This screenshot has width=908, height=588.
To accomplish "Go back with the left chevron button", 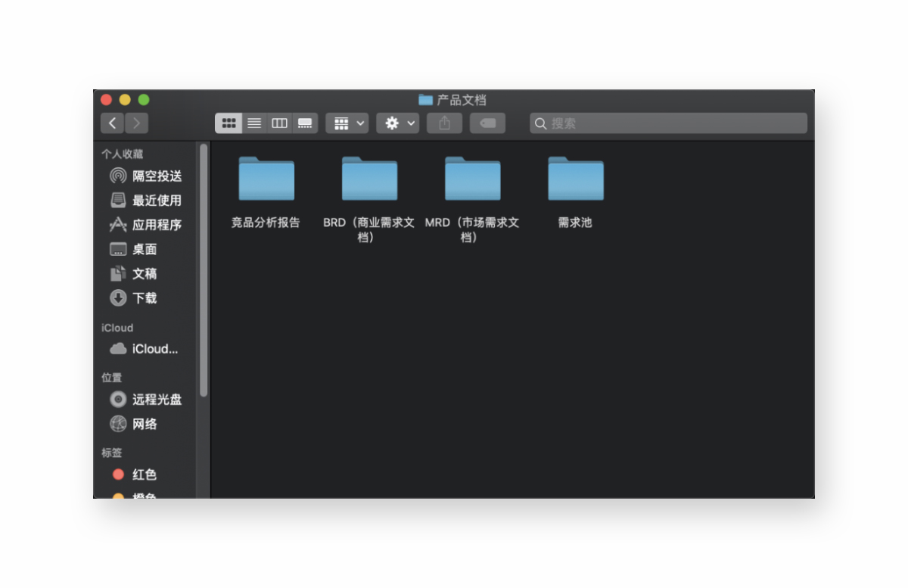I will point(113,123).
